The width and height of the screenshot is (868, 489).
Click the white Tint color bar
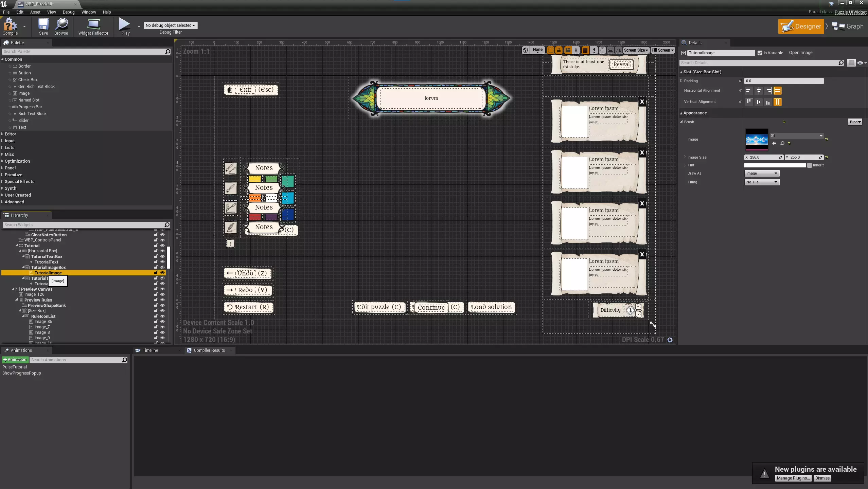[x=775, y=165]
